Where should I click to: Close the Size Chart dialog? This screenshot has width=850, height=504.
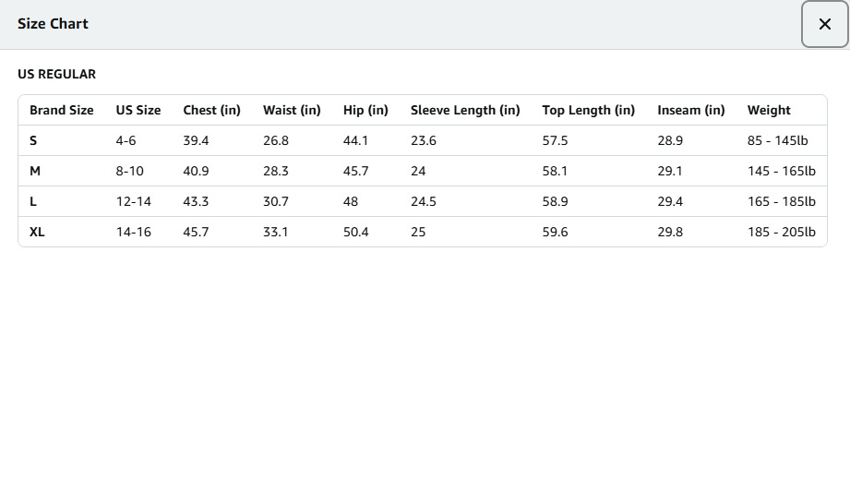coord(824,24)
